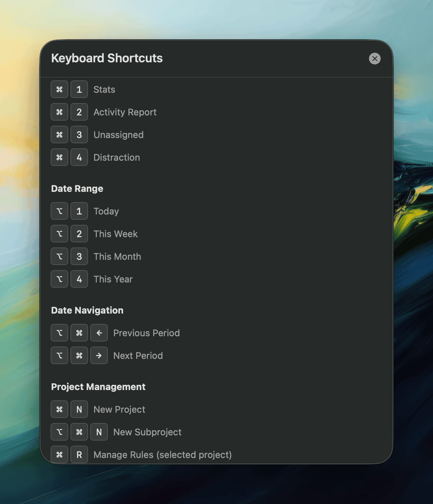This screenshot has height=504, width=433.
Task: Click the right arrow key for Next Period
Action: pos(99,356)
